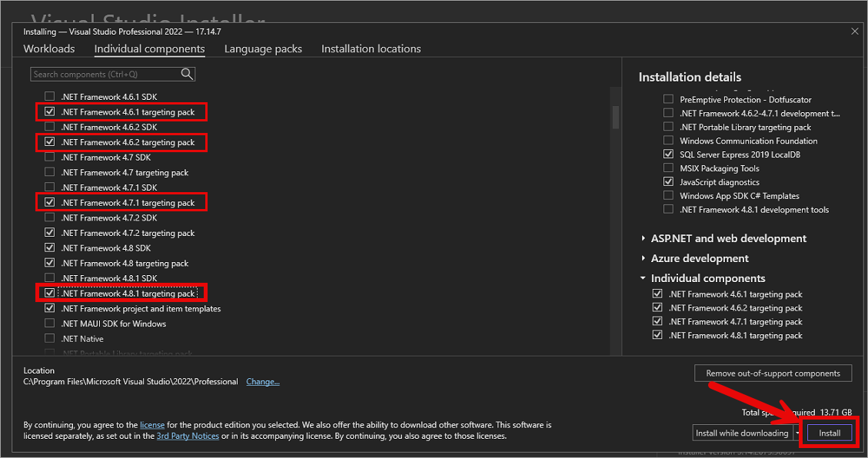Switch to the Workloads tab

pyautogui.click(x=48, y=48)
